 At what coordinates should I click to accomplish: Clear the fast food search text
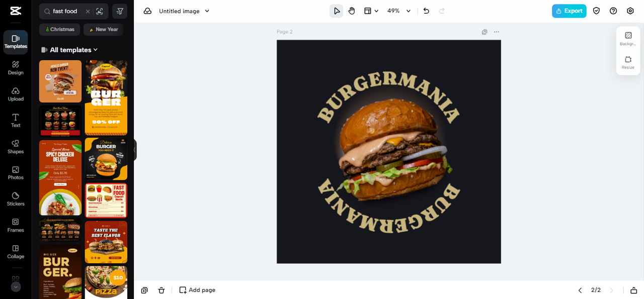(88, 11)
